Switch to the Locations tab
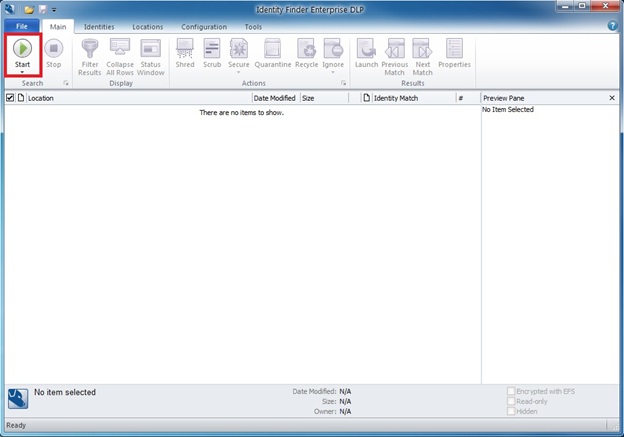 (148, 27)
